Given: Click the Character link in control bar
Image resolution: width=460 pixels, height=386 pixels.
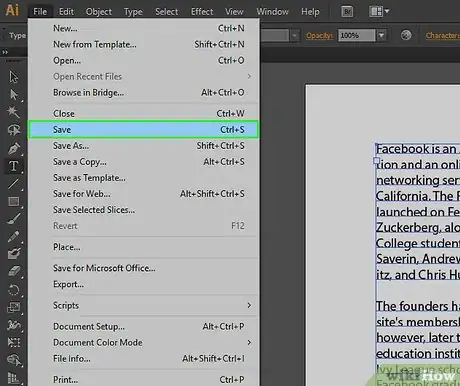Looking at the screenshot, I should pos(443,35).
